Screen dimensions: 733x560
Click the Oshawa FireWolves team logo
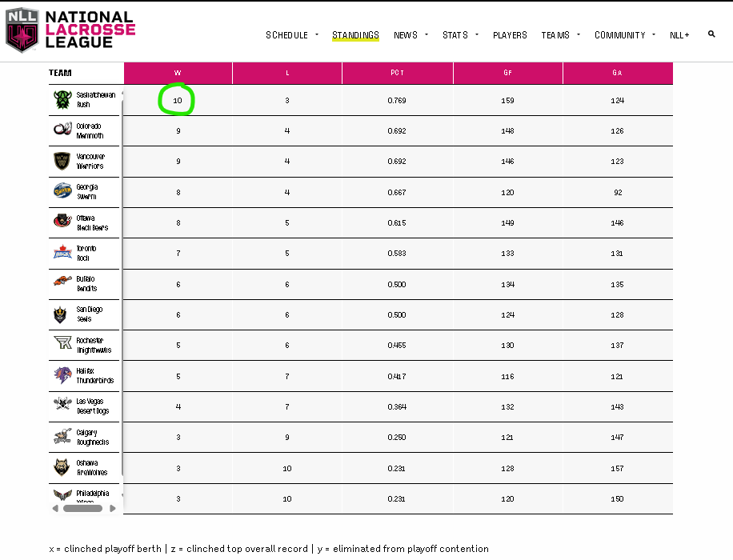tap(62, 467)
